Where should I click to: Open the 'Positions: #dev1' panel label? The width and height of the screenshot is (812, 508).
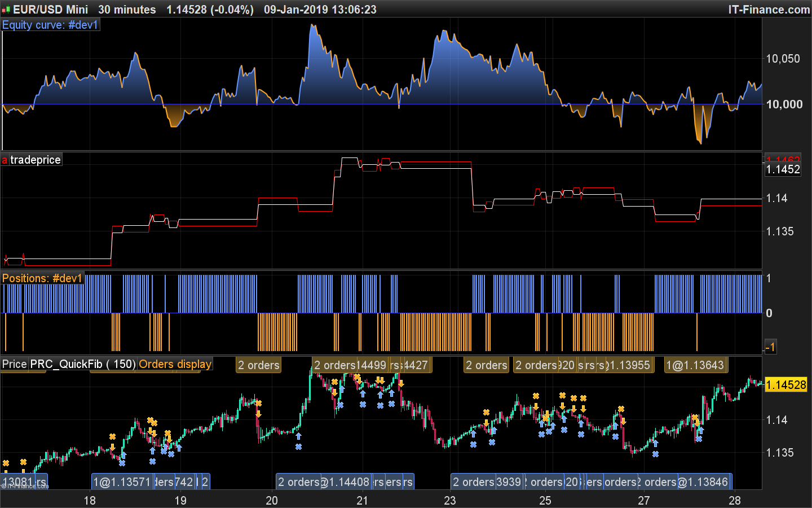[x=42, y=278]
